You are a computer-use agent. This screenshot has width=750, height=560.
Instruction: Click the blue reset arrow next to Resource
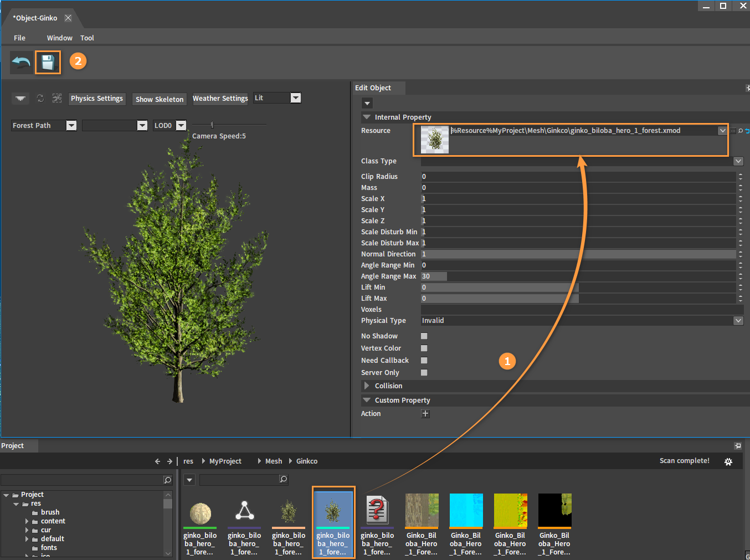(x=747, y=131)
